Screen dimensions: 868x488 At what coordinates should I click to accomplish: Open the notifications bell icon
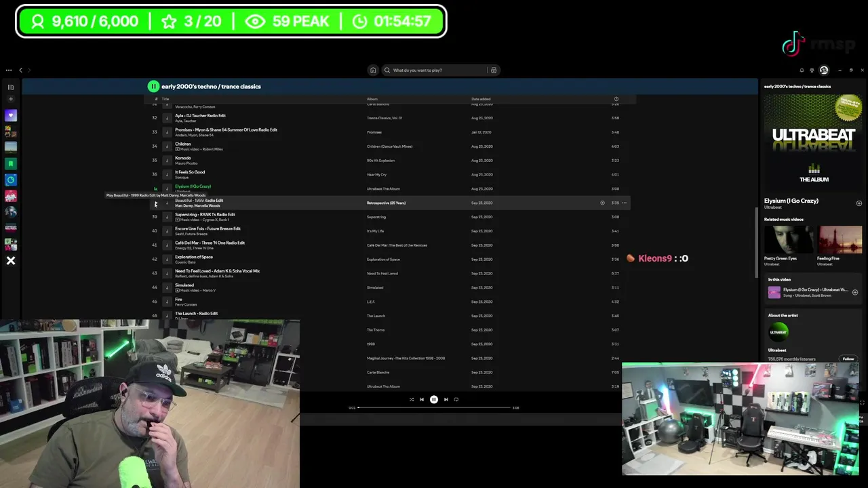(x=802, y=70)
